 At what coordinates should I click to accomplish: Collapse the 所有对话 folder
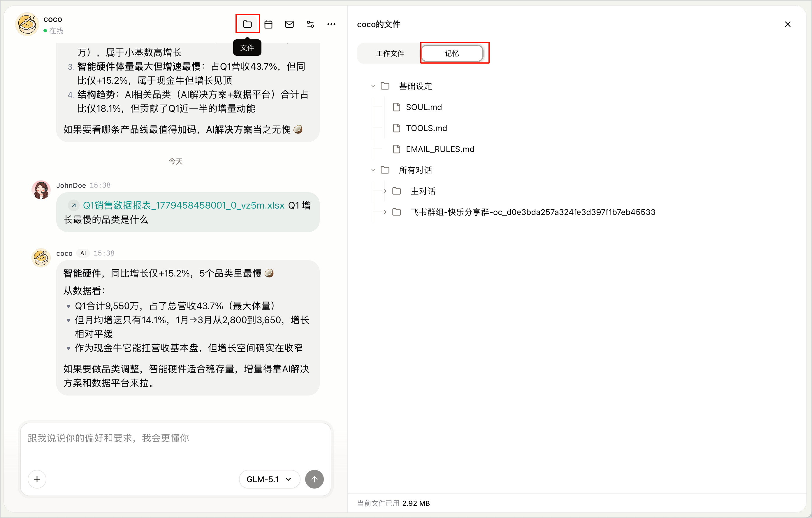pos(373,170)
